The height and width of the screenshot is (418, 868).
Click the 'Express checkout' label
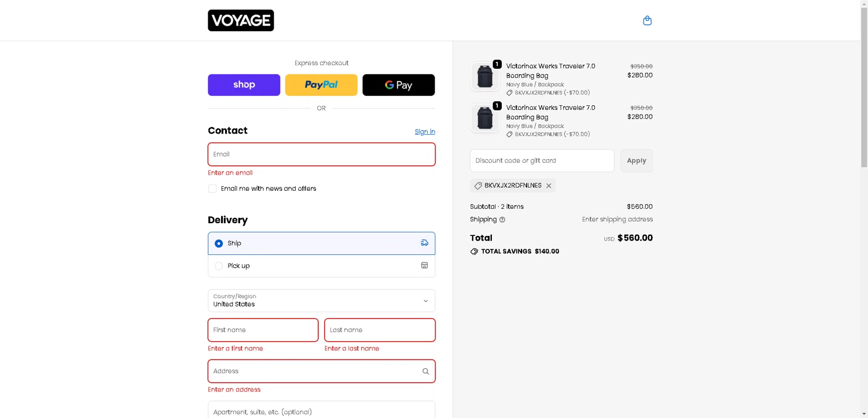pos(321,63)
